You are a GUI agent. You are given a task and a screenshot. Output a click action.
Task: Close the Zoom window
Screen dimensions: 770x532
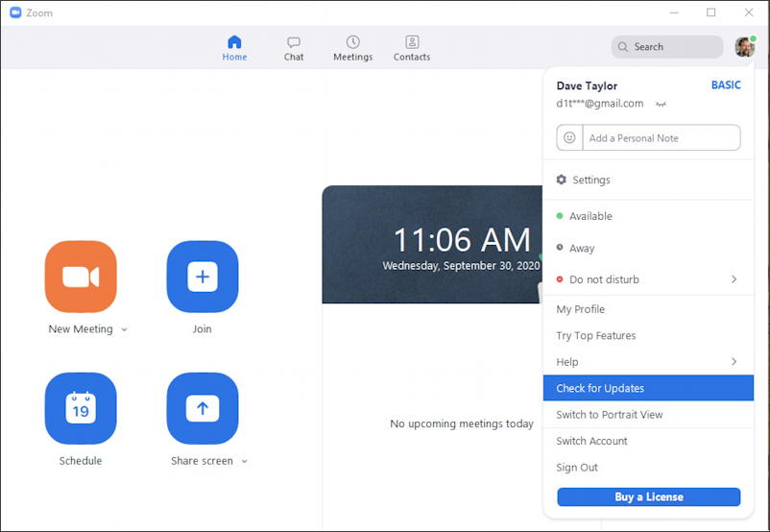point(748,12)
